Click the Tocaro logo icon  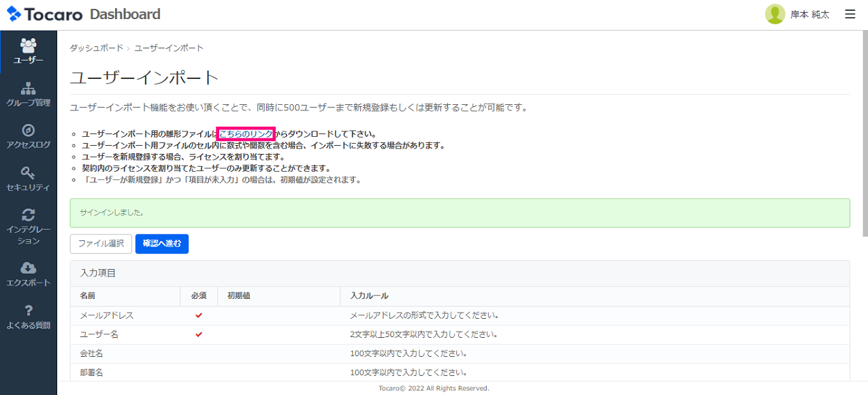pos(14,14)
